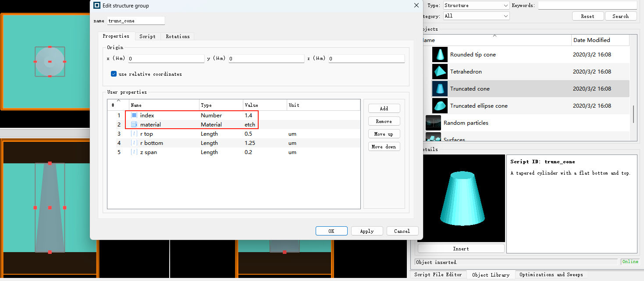644x281 pixels.
Task: Open the Rotations tab
Action: point(178,36)
